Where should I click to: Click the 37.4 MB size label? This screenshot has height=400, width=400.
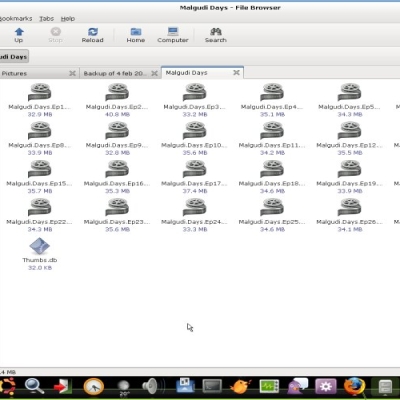click(x=195, y=191)
